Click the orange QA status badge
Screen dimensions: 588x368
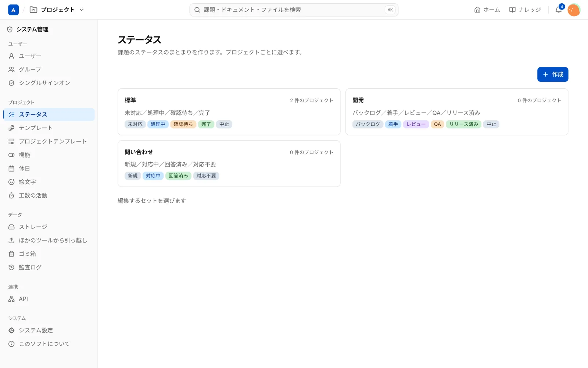[x=437, y=124]
